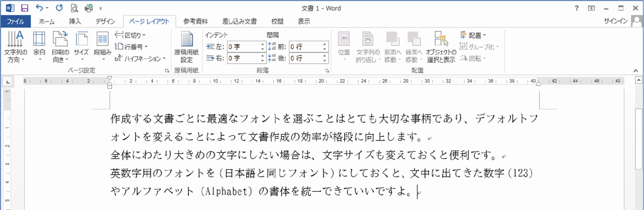644x210 pixels.
Task: Increase spacing 後 with up spinner
Action: coord(325,56)
